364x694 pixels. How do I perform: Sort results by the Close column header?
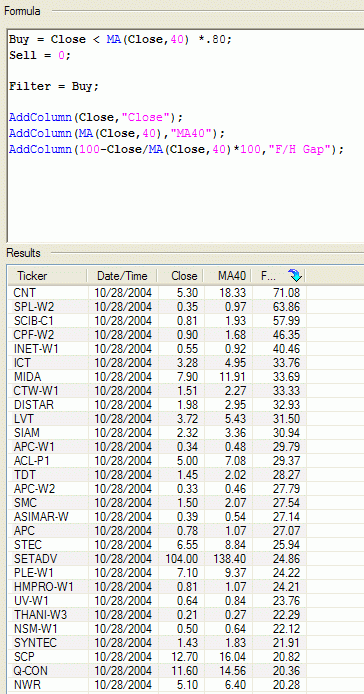tap(181, 276)
